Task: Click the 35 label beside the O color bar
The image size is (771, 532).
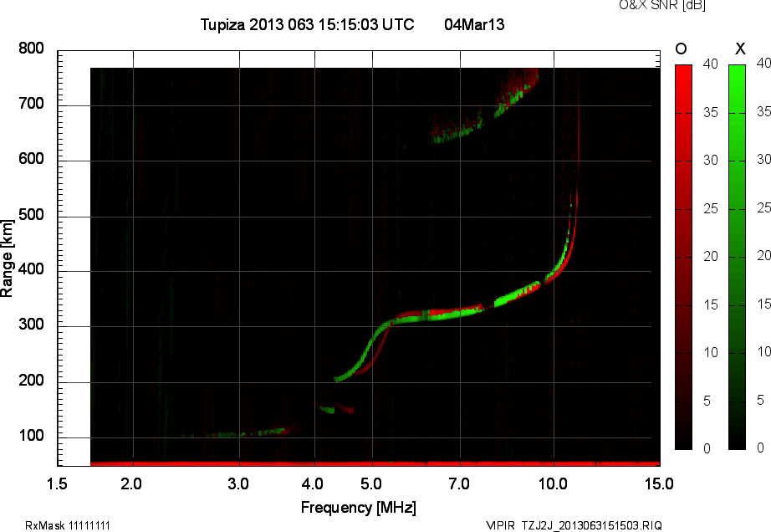Action: [711, 113]
